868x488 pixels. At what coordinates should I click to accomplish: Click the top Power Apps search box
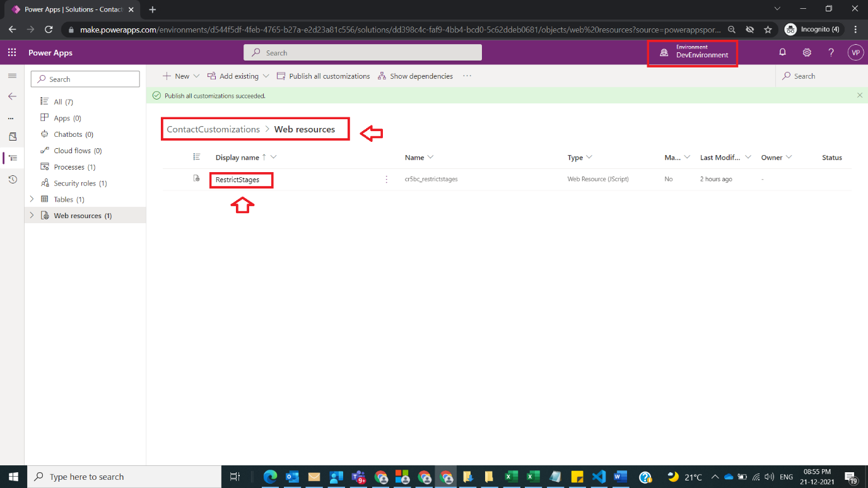tap(363, 53)
